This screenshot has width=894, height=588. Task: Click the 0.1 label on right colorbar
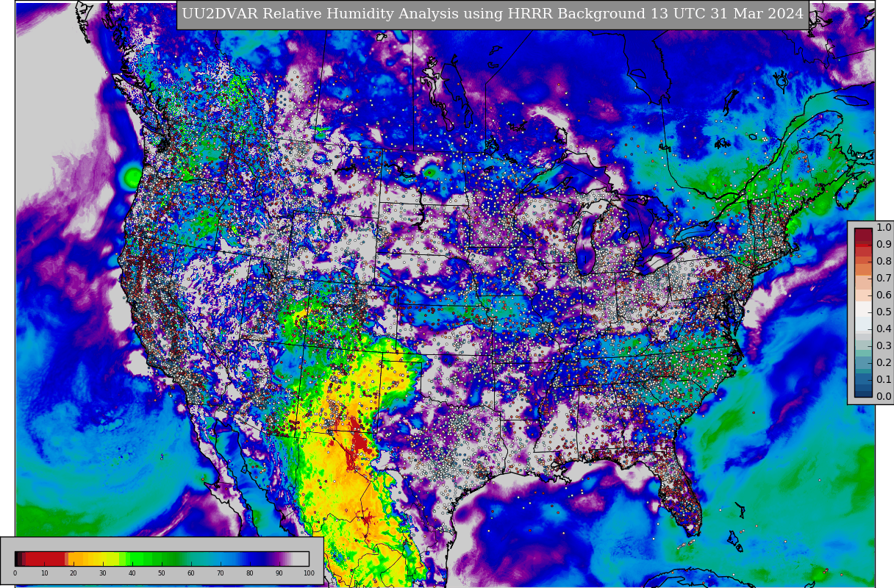tap(884, 380)
